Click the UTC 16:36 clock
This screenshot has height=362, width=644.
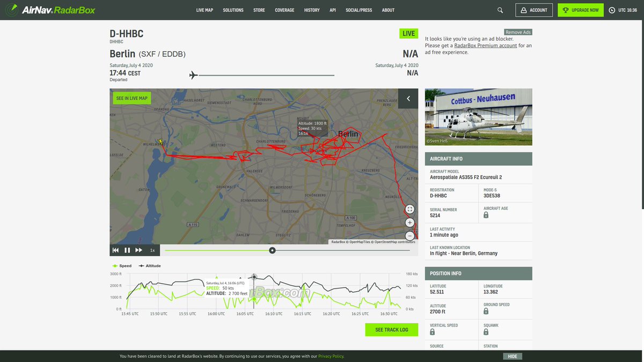[623, 10]
